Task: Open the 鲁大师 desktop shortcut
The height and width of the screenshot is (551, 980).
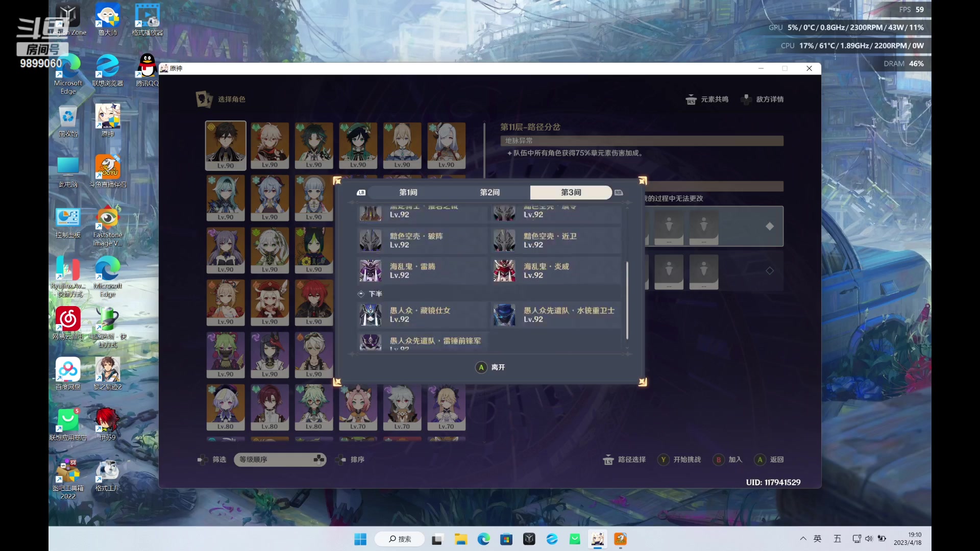Action: [x=108, y=20]
